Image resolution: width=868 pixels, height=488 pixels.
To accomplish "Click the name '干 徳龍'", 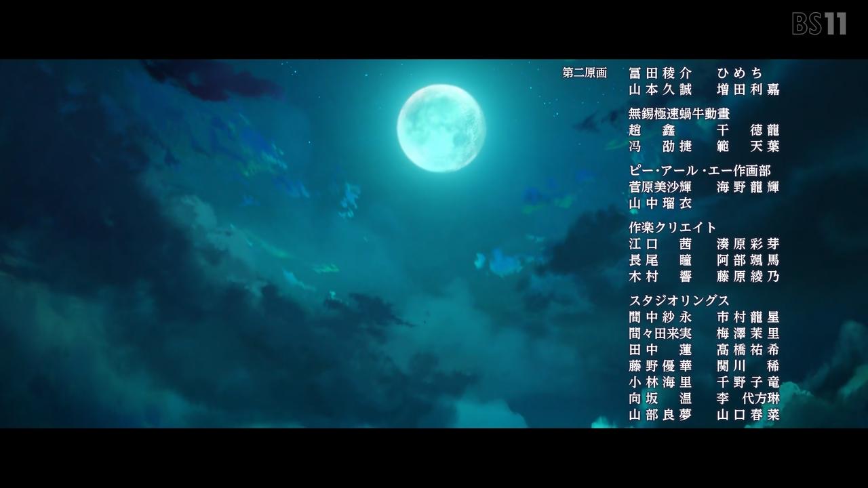I will 748,130.
